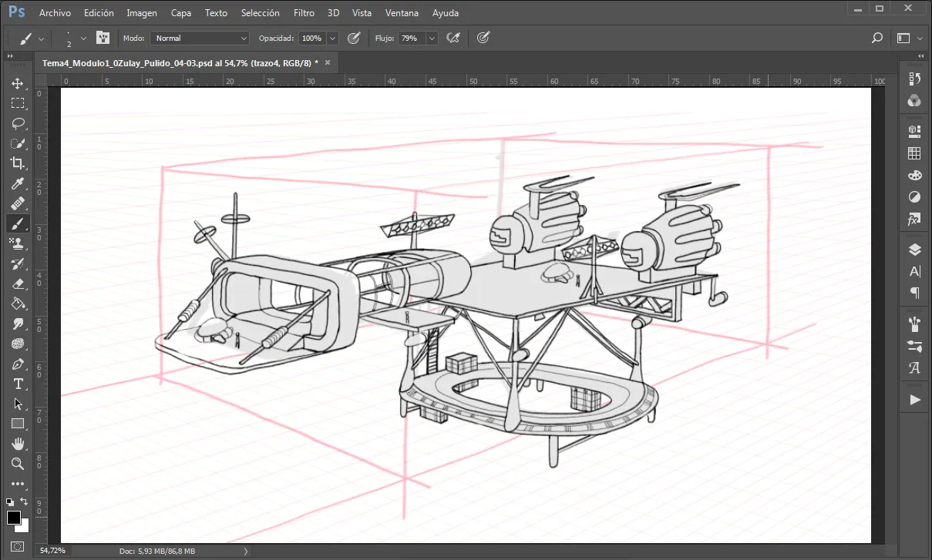
Task: Select the Healing Brush tool
Action: tap(18, 203)
